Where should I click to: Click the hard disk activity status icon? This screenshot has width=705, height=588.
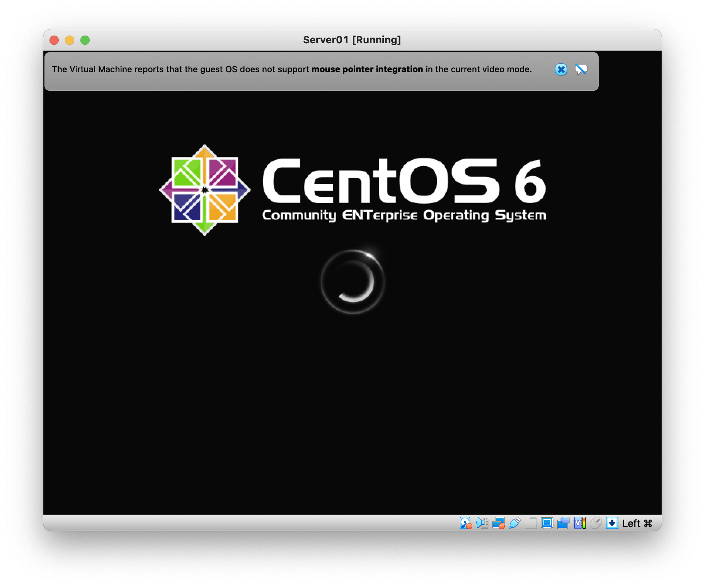pyautogui.click(x=466, y=523)
